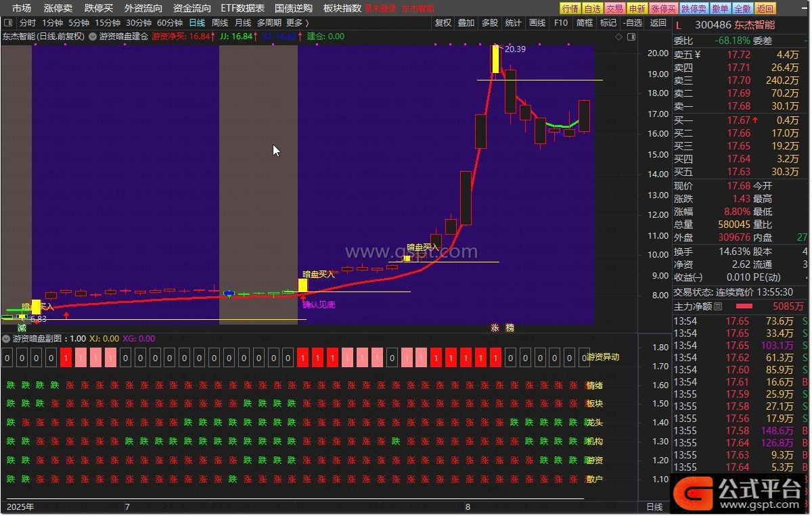Click the yellow 自选 button

pyautogui.click(x=592, y=9)
